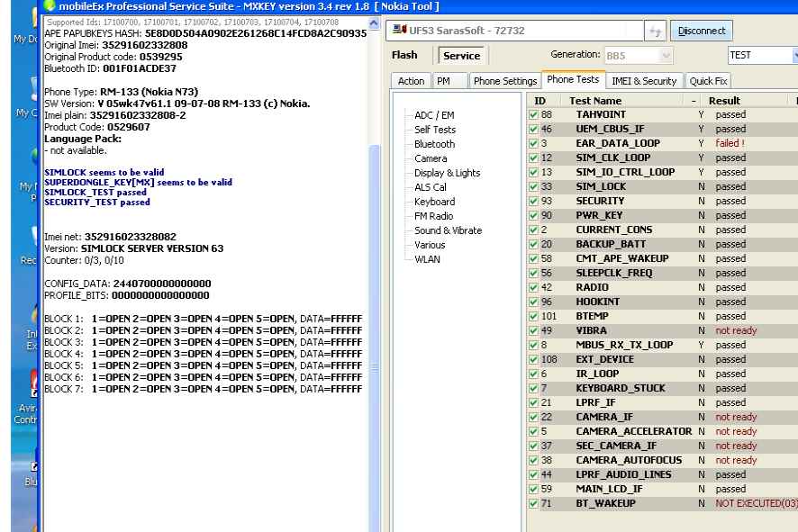Toggle the MAIN_LCD_IF test checkbox

click(533, 490)
